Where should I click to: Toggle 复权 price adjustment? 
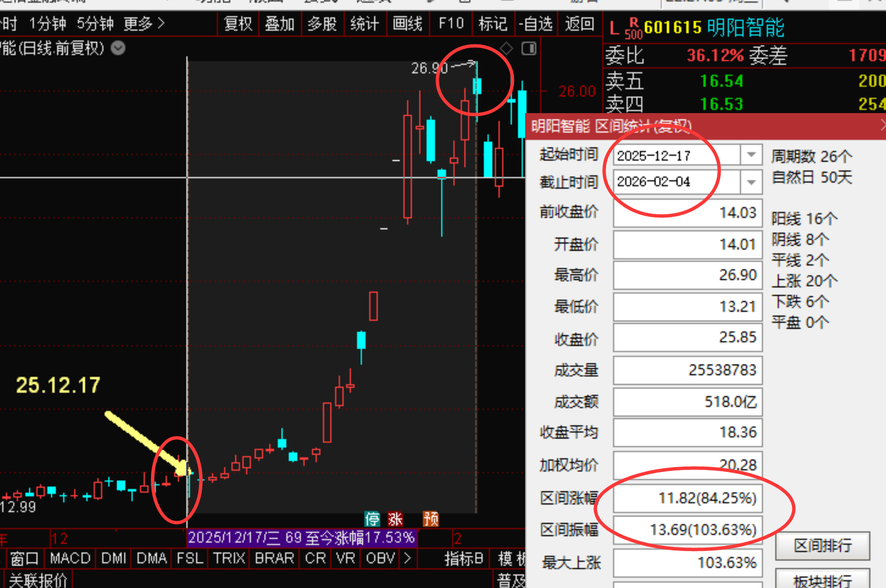tap(238, 23)
